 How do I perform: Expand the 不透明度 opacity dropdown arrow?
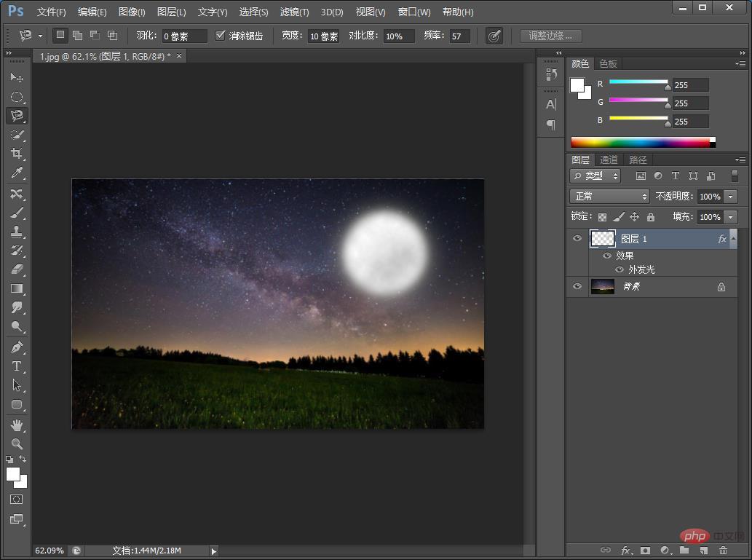coord(731,197)
